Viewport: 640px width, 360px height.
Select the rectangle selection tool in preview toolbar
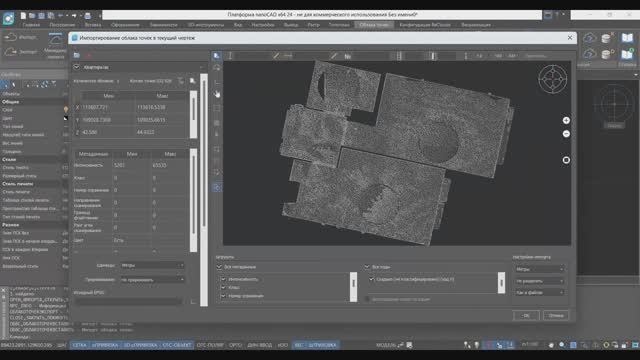coord(217,108)
